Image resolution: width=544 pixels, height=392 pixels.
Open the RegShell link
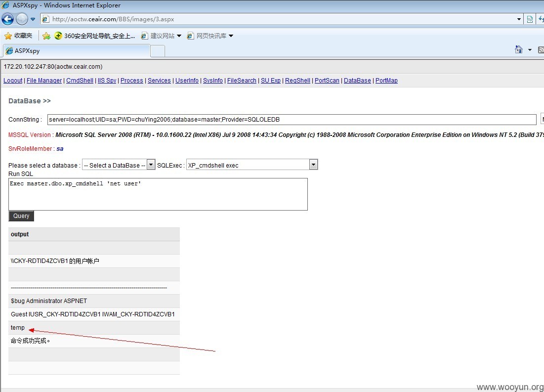coord(297,81)
